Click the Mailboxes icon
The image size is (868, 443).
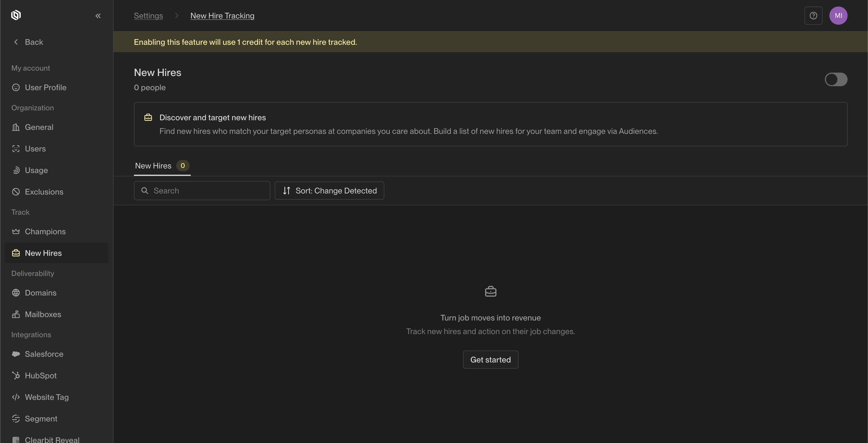click(16, 315)
